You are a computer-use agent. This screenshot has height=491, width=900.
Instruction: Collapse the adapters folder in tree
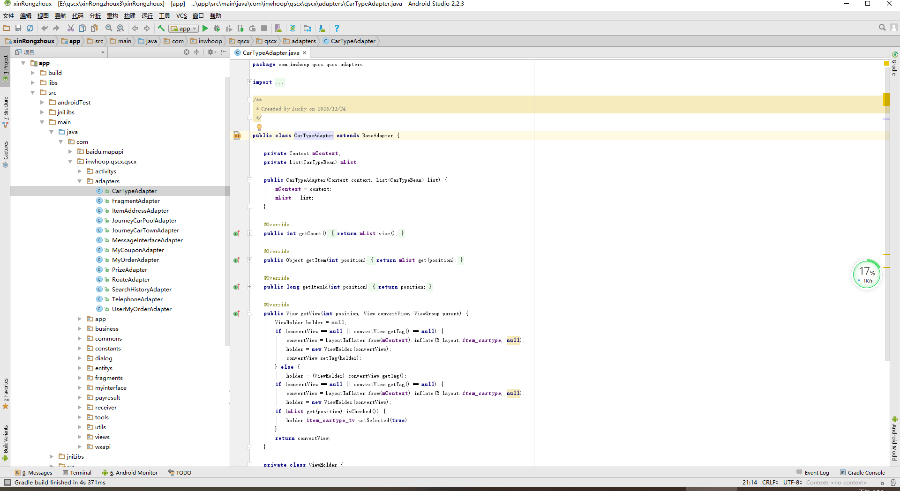point(80,181)
